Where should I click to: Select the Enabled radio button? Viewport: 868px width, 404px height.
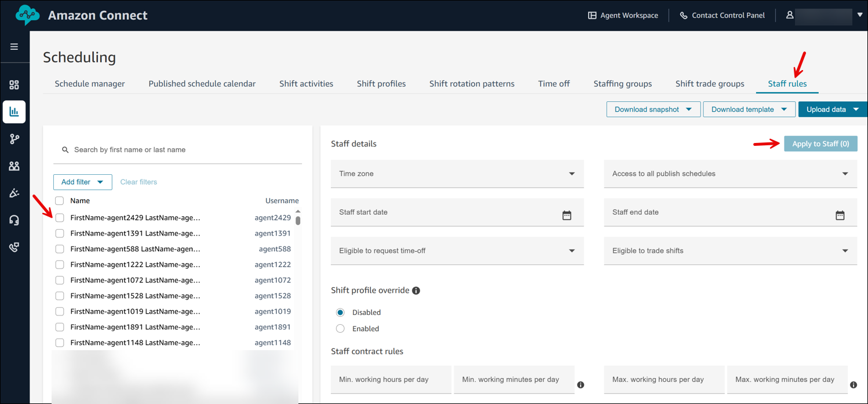click(x=341, y=329)
